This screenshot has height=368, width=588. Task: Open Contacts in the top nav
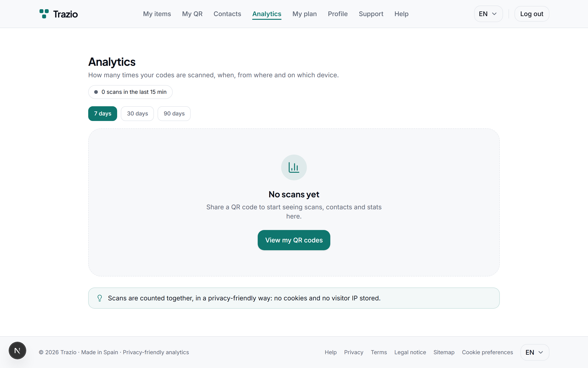(227, 14)
